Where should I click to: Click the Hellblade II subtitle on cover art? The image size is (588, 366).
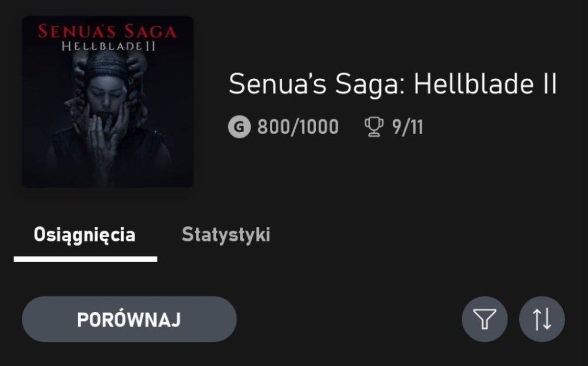tap(108, 47)
